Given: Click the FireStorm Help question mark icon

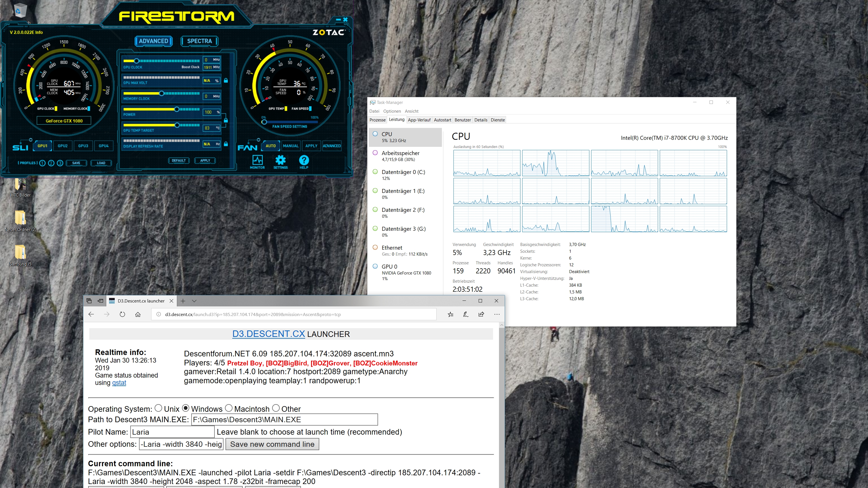Looking at the screenshot, I should [303, 160].
